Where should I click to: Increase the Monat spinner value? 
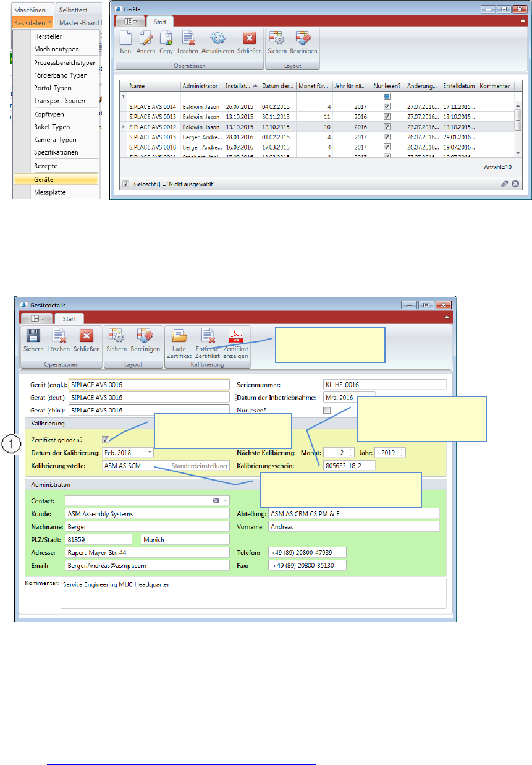[x=350, y=450]
